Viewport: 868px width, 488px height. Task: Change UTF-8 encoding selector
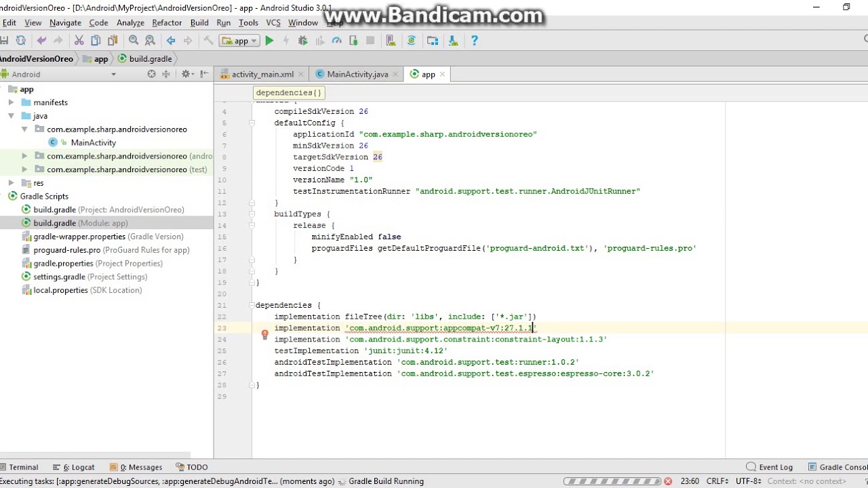click(749, 481)
